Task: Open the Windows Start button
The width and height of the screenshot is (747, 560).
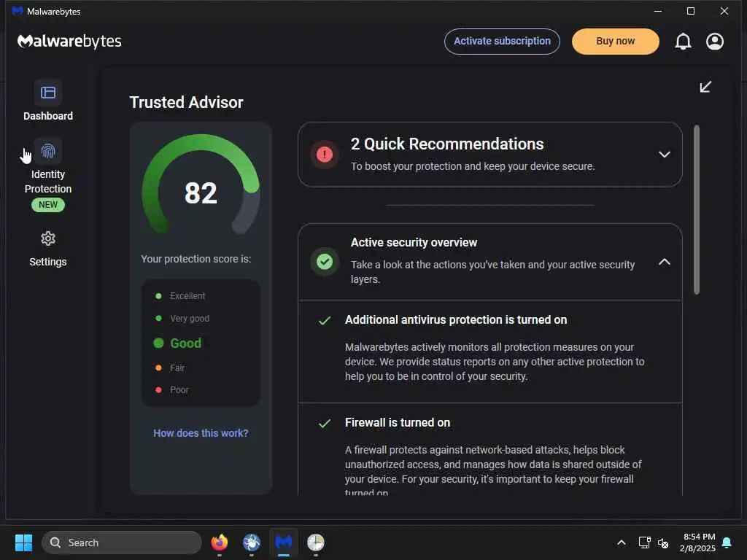Action: [23, 542]
